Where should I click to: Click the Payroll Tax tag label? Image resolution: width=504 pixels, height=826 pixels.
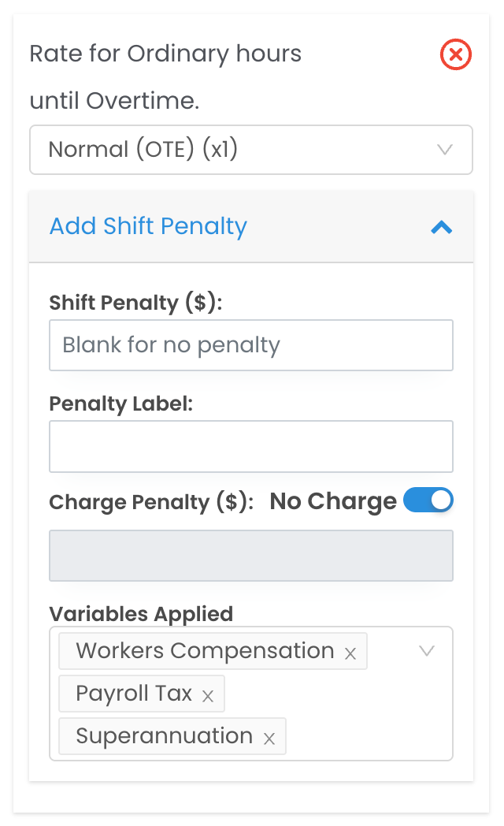134,694
